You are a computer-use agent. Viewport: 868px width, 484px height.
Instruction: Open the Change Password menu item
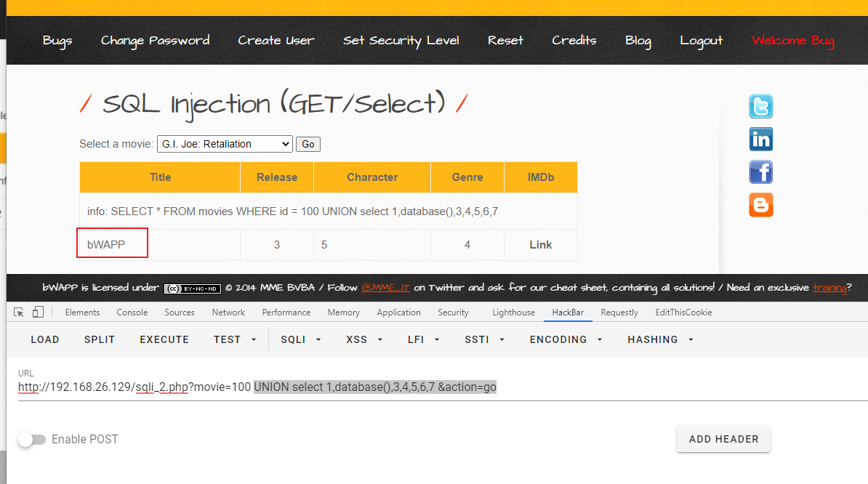coord(155,41)
